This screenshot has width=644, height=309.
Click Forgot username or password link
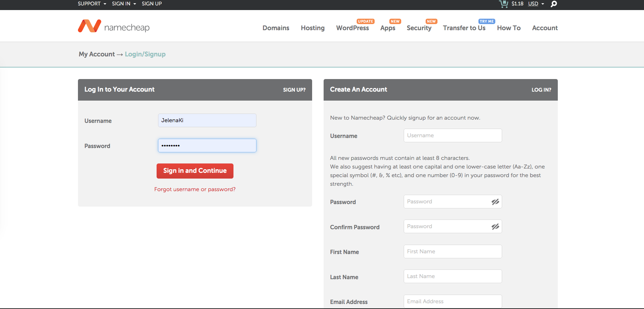[x=195, y=189]
